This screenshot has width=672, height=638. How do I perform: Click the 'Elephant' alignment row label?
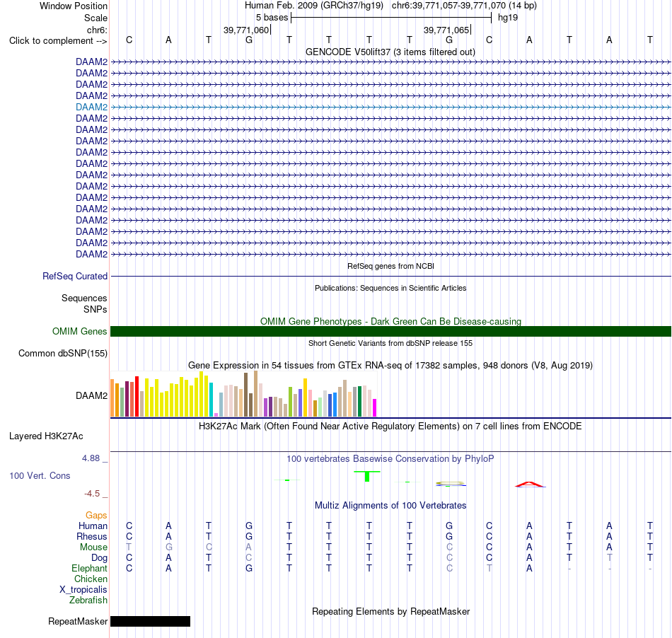[90, 569]
